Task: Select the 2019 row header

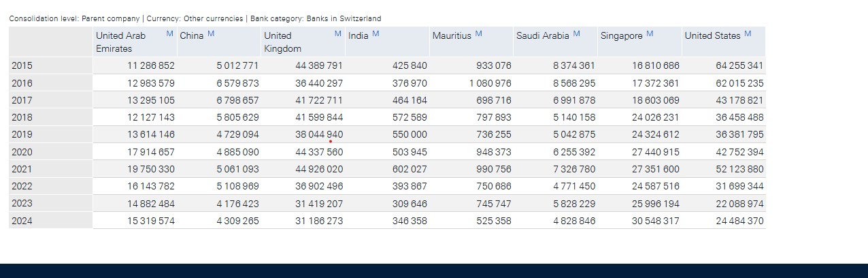Action: click(x=22, y=135)
